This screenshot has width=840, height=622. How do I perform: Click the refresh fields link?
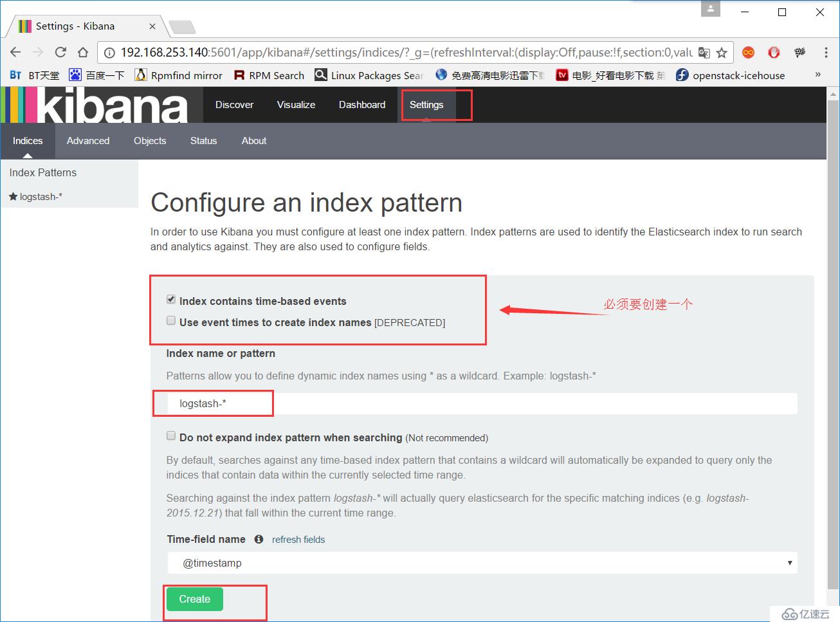pyautogui.click(x=298, y=540)
